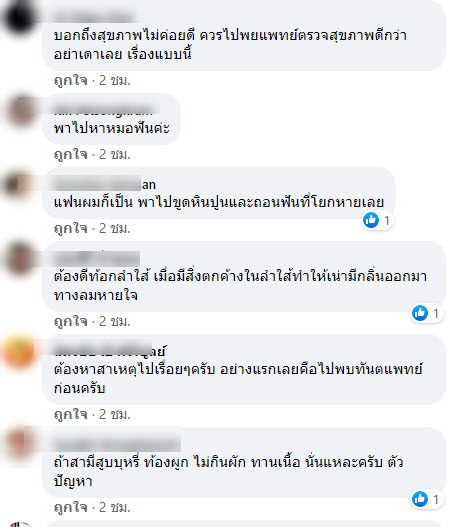Open profile picture of dentist comment author
Image resolution: width=468 pixels, height=527 pixels.
(x=21, y=110)
